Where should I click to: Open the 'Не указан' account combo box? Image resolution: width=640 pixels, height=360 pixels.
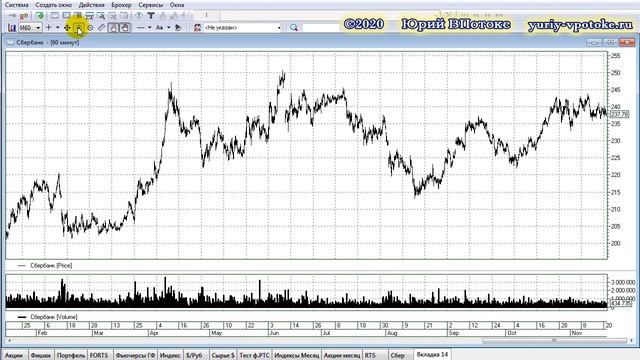coord(243,28)
